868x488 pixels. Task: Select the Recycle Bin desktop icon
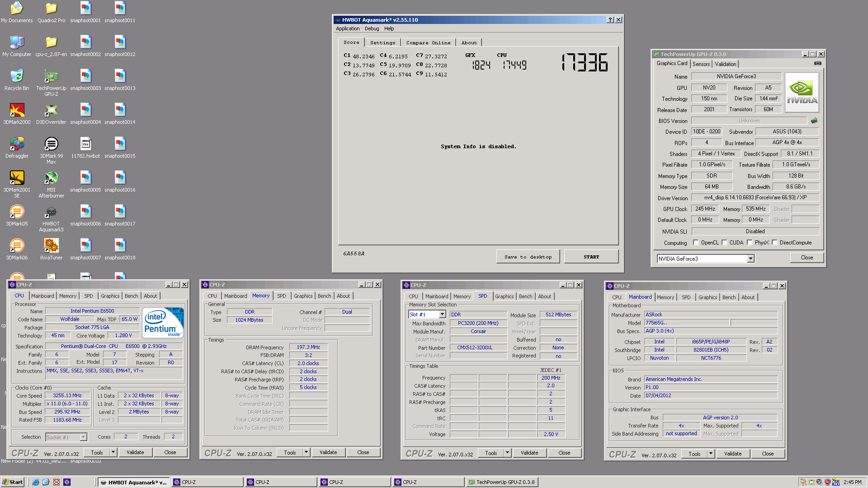click(x=17, y=80)
